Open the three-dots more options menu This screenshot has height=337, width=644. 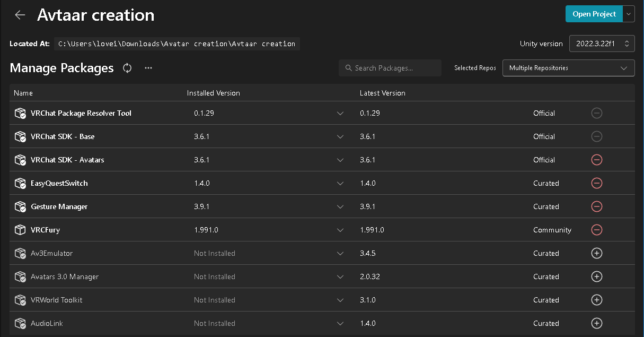click(148, 68)
